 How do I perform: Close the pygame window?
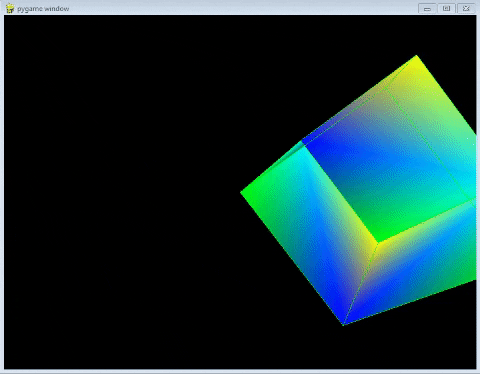point(466,9)
